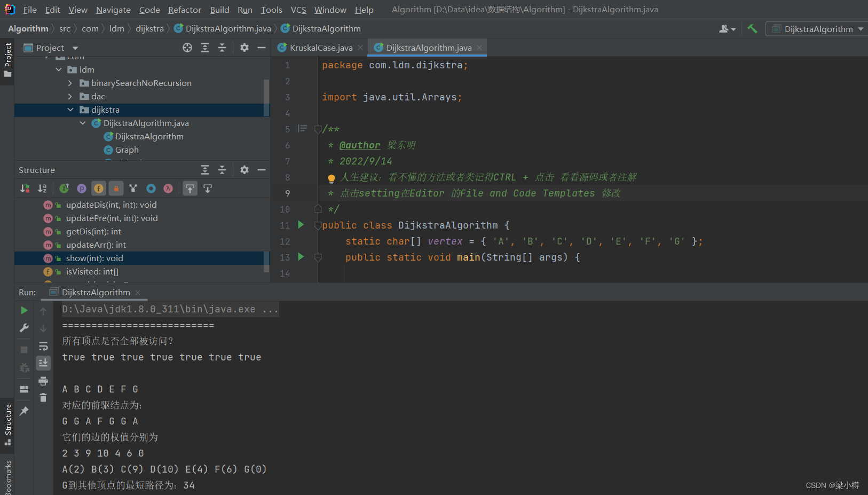Select updateArr() method in Structure list
The height and width of the screenshot is (495, 868).
96,245
